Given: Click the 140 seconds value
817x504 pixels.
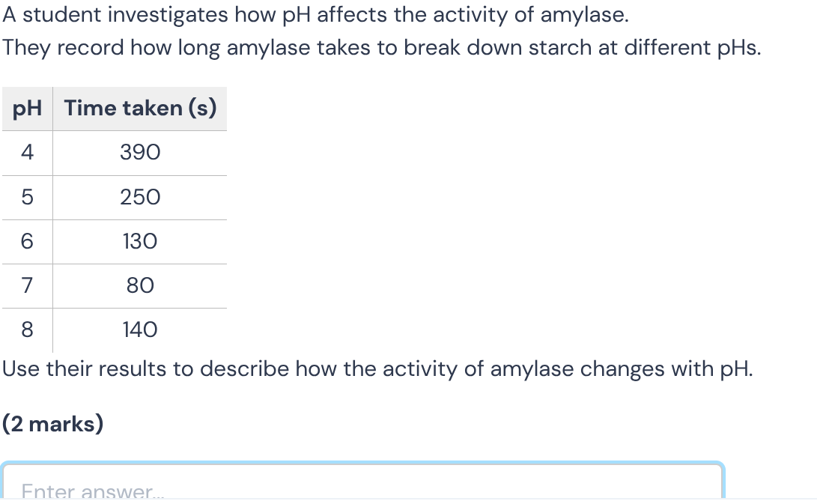Looking at the screenshot, I should [x=140, y=330].
